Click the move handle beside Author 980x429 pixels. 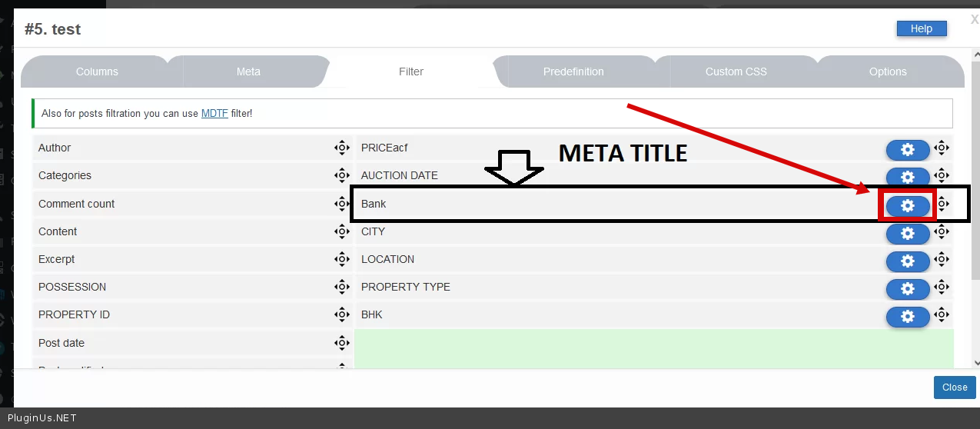click(x=342, y=148)
